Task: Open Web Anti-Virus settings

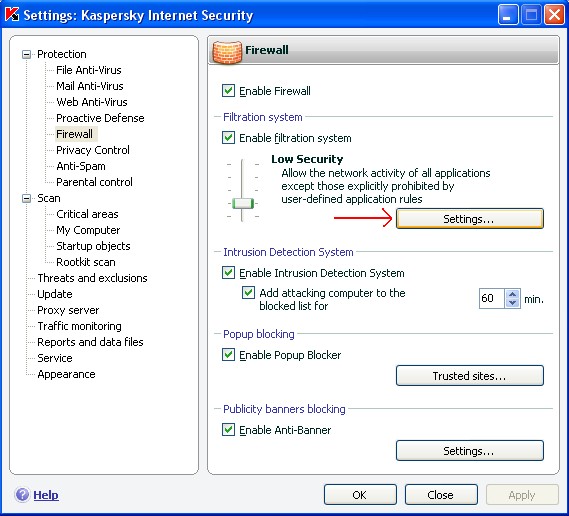Action: [92, 102]
